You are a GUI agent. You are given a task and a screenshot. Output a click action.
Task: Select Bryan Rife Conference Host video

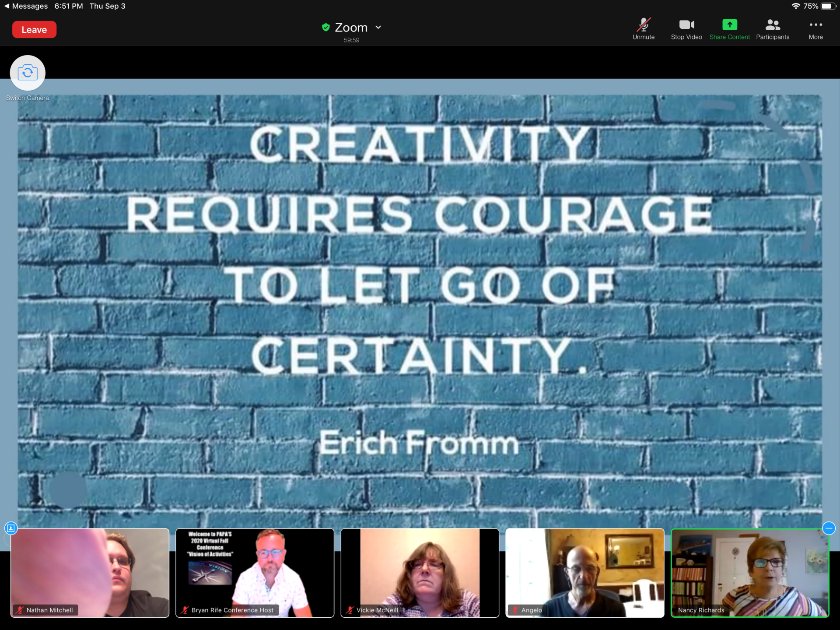[255, 573]
